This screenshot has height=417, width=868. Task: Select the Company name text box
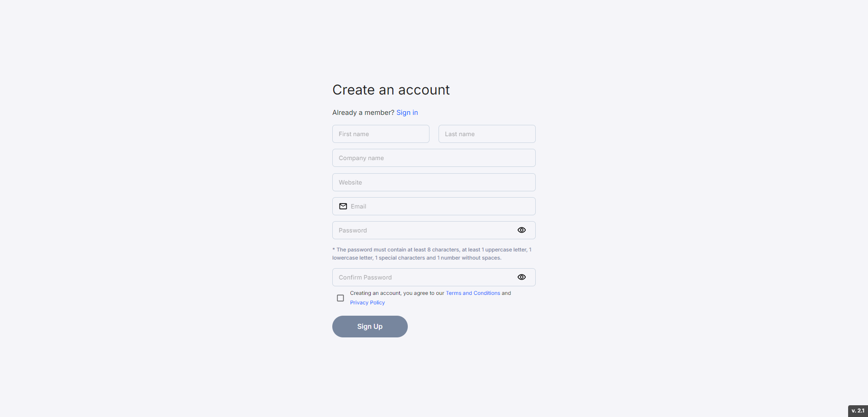[x=434, y=158]
